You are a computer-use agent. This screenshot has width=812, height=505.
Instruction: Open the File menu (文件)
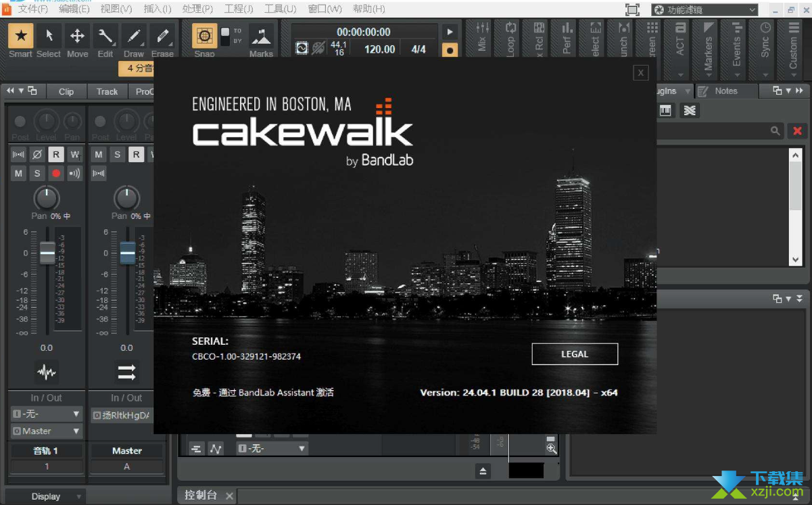click(x=32, y=9)
